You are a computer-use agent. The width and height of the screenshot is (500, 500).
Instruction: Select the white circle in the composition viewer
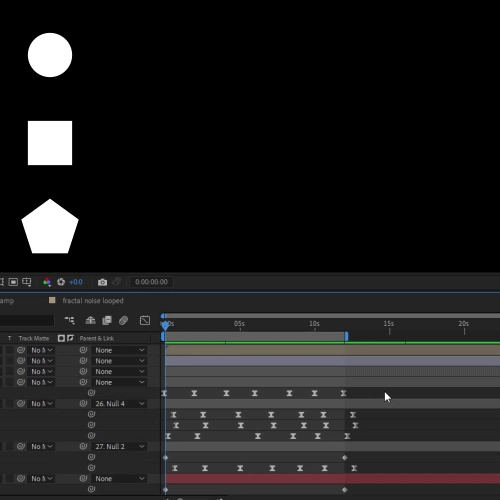(x=50, y=55)
